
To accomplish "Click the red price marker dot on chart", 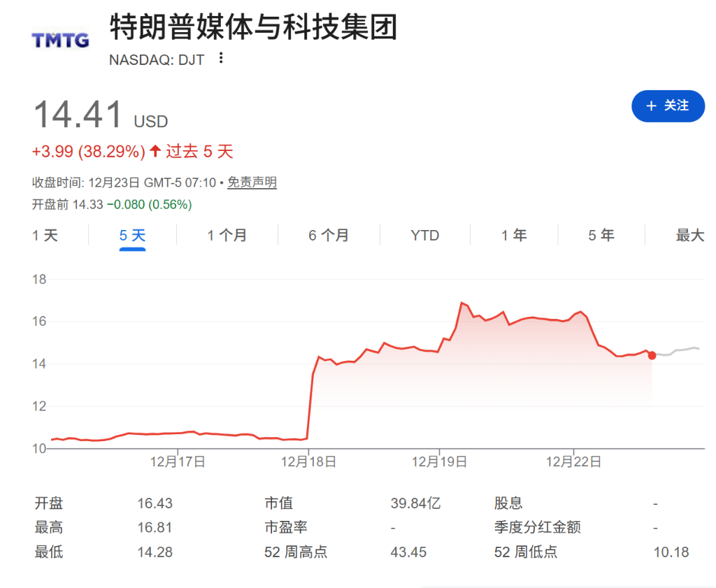I will tap(651, 355).
